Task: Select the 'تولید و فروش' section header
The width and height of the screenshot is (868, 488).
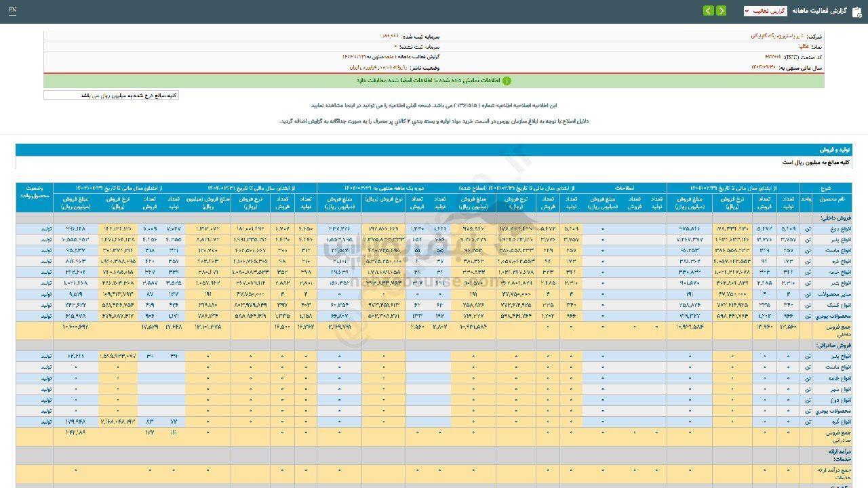Action: click(x=835, y=149)
